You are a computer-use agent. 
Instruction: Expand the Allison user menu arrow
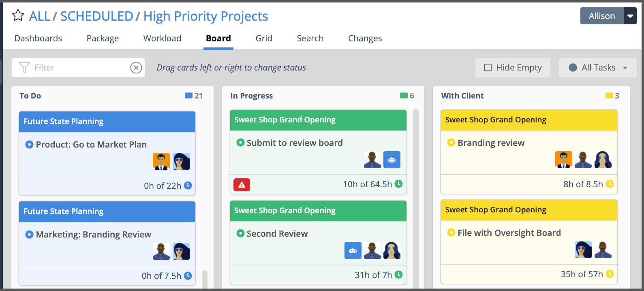click(x=630, y=16)
